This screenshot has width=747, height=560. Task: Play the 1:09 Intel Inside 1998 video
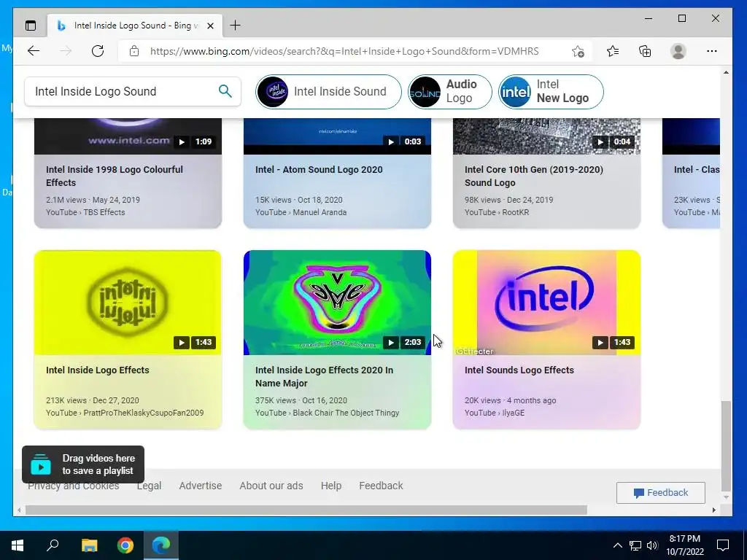(182, 141)
